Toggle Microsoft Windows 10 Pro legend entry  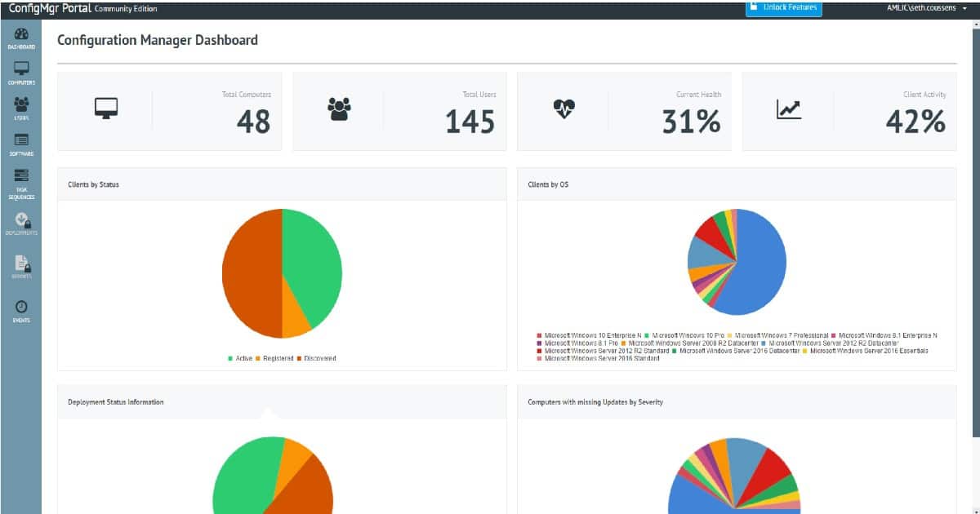pyautogui.click(x=685, y=336)
